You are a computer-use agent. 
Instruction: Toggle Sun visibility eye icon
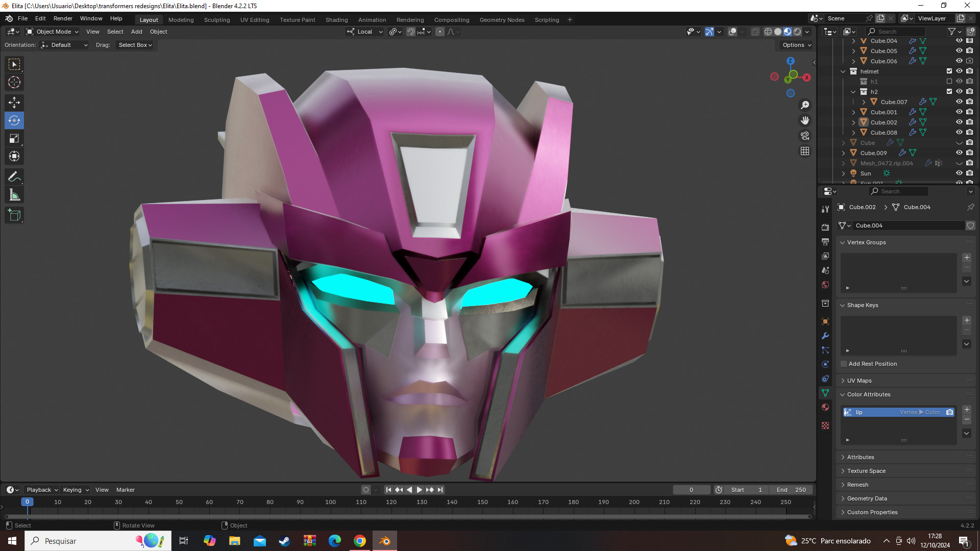(959, 173)
